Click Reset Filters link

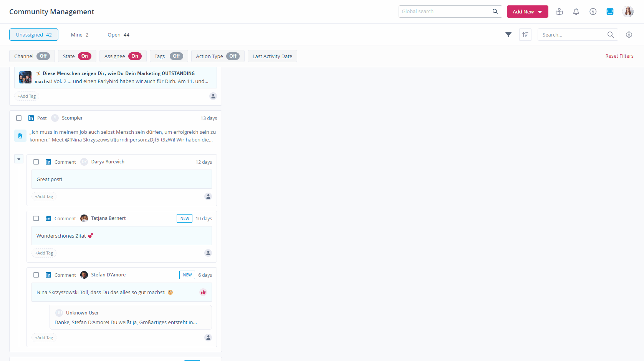[x=619, y=56]
